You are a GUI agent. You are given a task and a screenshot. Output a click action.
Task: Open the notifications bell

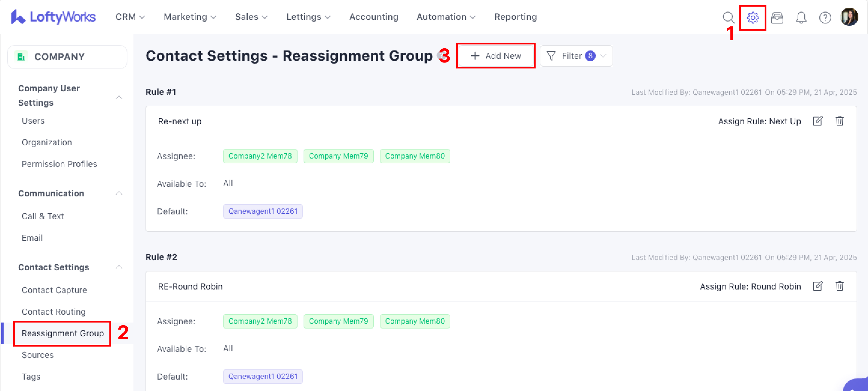(801, 17)
